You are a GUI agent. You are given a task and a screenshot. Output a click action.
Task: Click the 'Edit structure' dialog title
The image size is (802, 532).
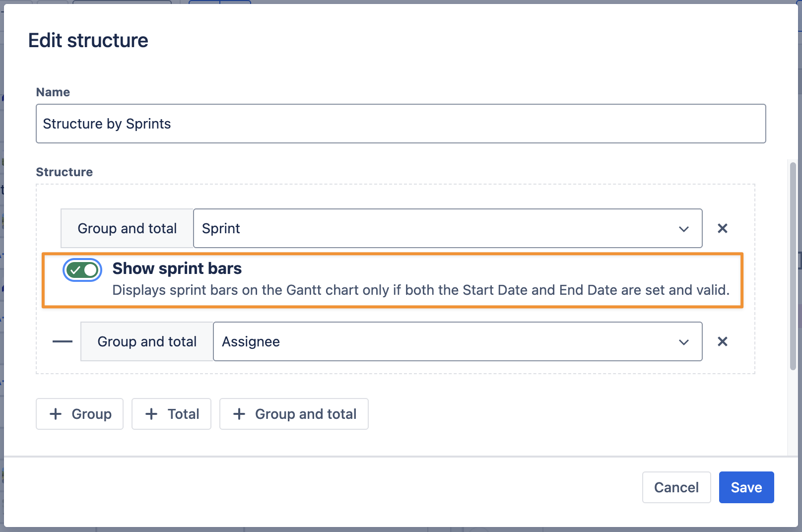[88, 41]
